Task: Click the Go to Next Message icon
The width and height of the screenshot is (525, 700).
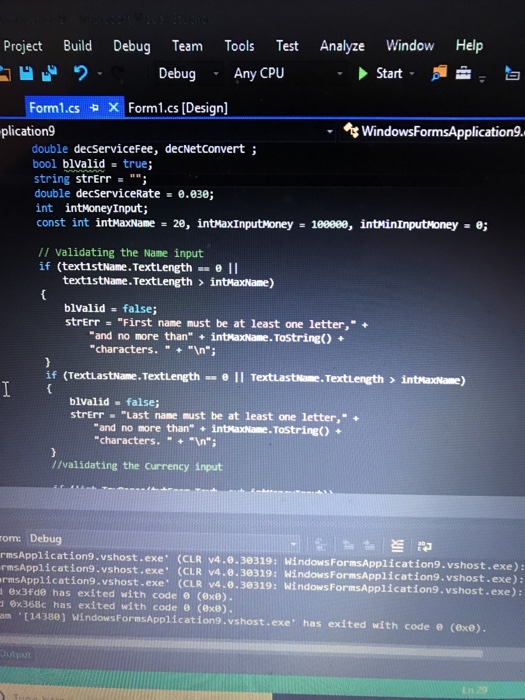Action: pos(368,544)
